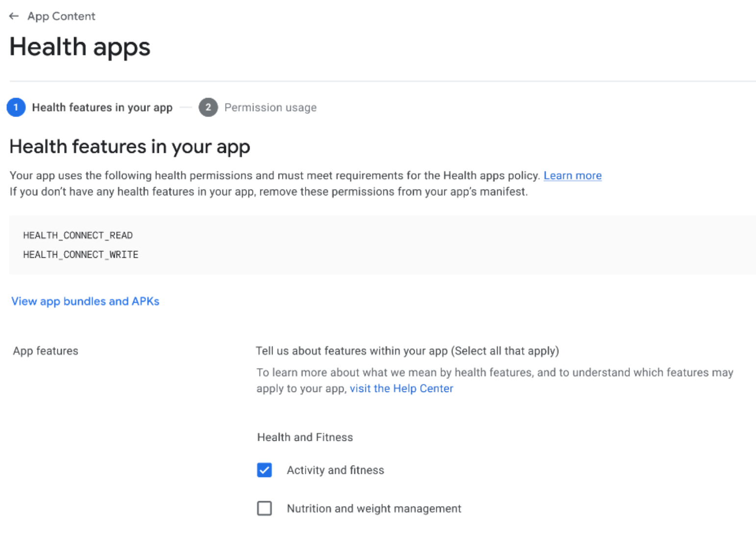Click the gray permissions code box
The width and height of the screenshot is (756, 533).
(x=378, y=245)
